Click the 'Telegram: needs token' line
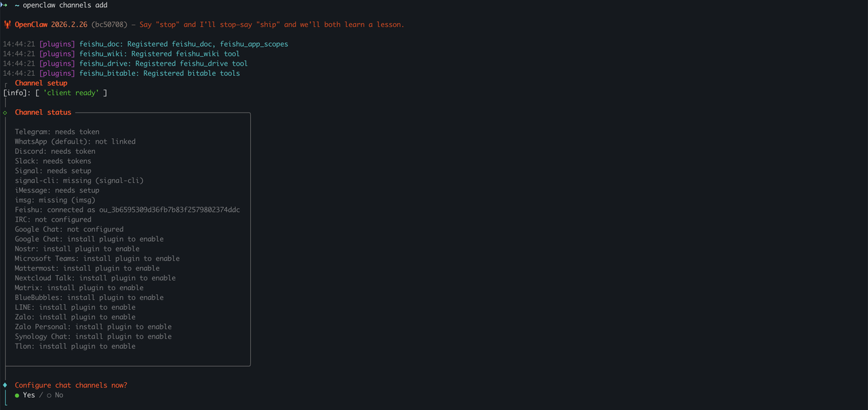The image size is (868, 410). (x=57, y=132)
